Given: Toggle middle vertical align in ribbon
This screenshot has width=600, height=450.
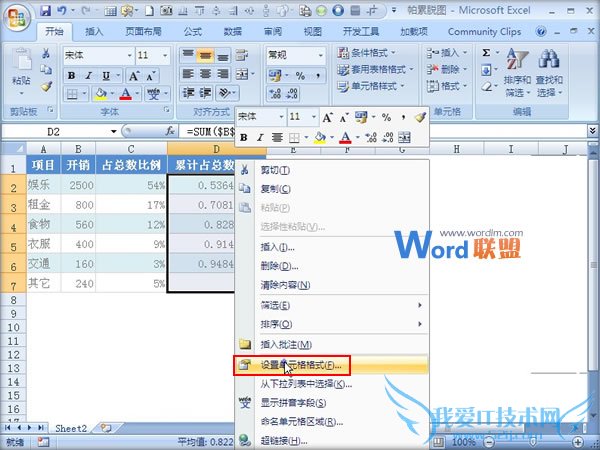Looking at the screenshot, I should click(x=205, y=56).
